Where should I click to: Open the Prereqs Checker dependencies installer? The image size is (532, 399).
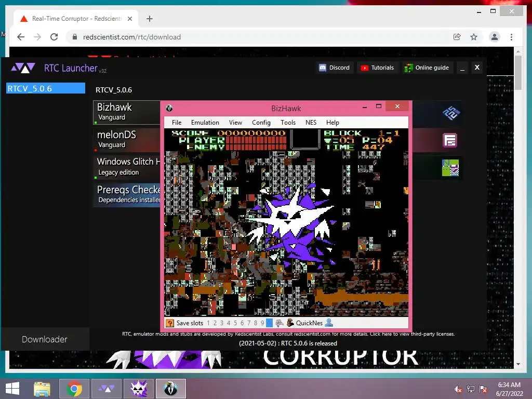coord(127,194)
